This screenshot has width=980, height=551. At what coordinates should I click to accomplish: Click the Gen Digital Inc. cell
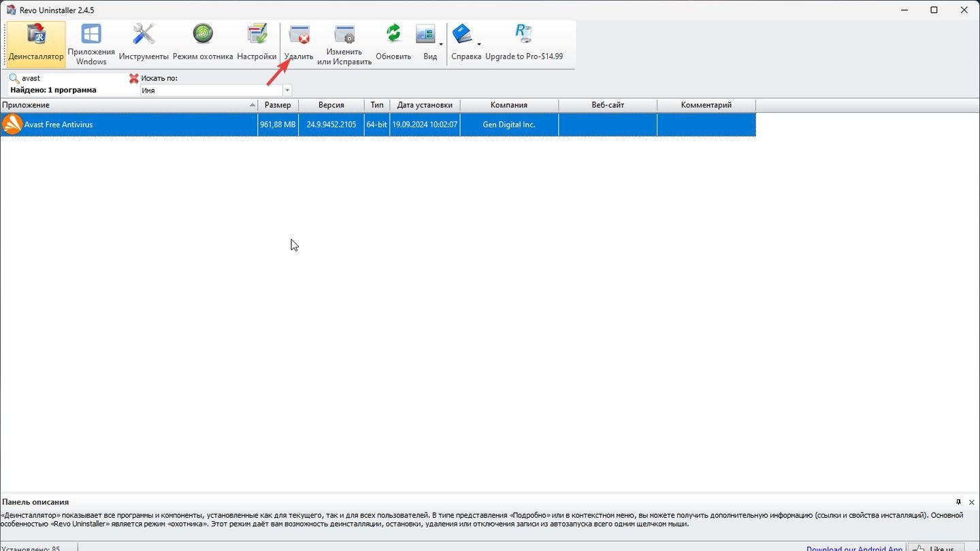point(509,124)
